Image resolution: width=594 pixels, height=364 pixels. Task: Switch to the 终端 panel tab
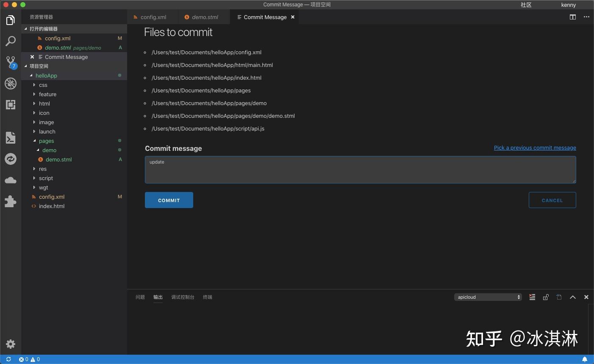(x=208, y=297)
